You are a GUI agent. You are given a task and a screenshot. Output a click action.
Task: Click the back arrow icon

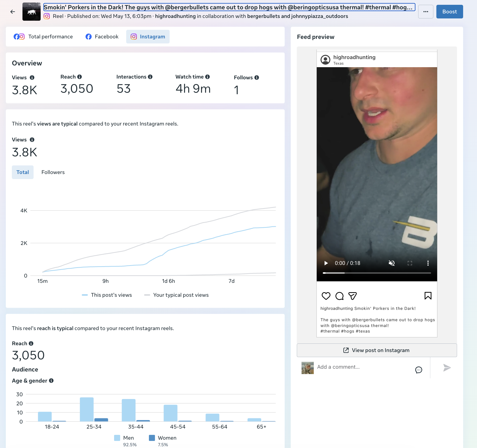13,12
